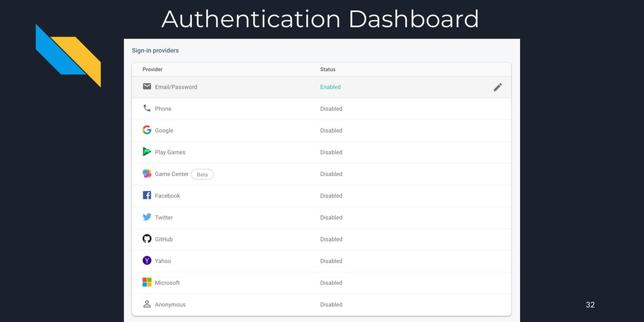Image resolution: width=644 pixels, height=322 pixels.
Task: Click the Google logo icon
Action: point(147,130)
